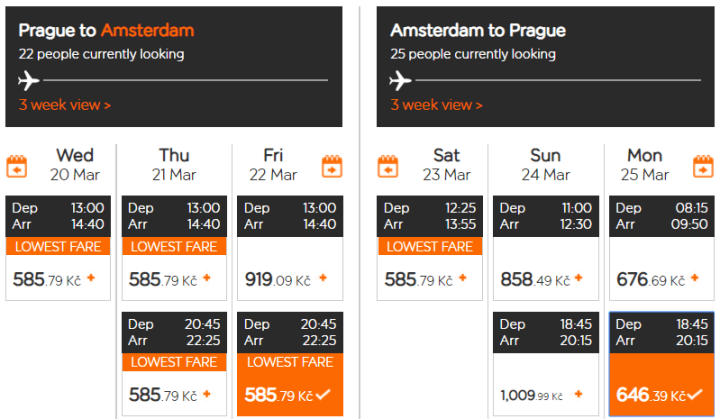Click plus icon on Sun 858.49 Kč fare
Image resolution: width=720 pixels, height=419 pixels.
(578, 280)
